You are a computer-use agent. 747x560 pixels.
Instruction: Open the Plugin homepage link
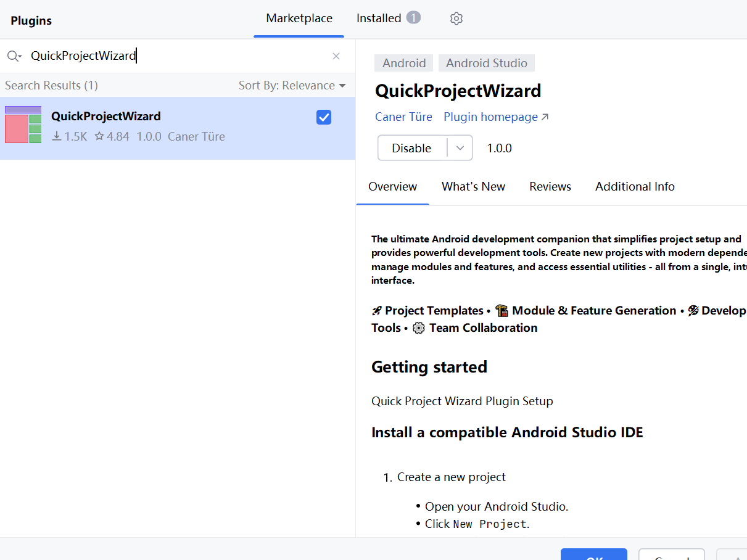[496, 117]
